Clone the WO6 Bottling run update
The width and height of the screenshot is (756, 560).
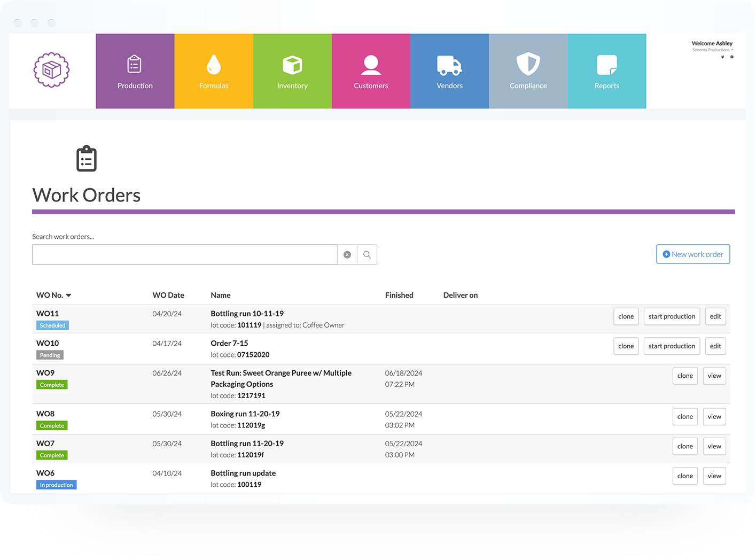pyautogui.click(x=685, y=476)
